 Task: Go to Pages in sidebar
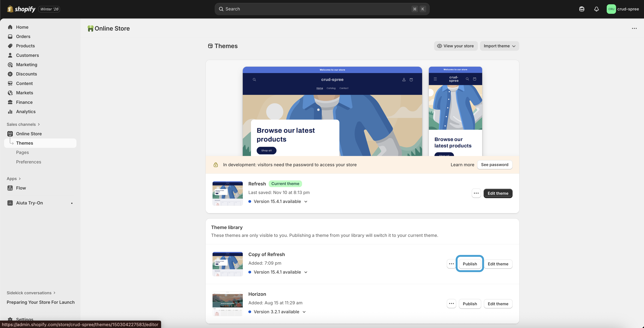(x=23, y=152)
